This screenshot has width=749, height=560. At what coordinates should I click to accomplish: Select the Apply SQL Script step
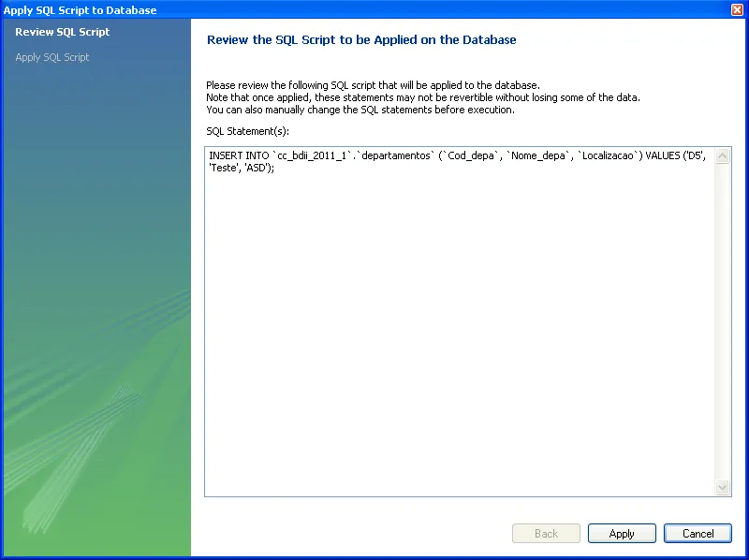coord(52,57)
